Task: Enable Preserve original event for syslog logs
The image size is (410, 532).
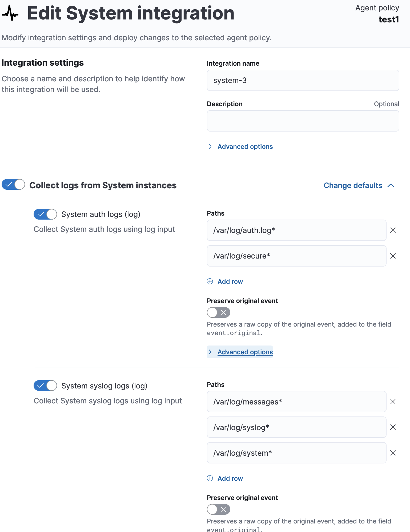Action: (218, 509)
